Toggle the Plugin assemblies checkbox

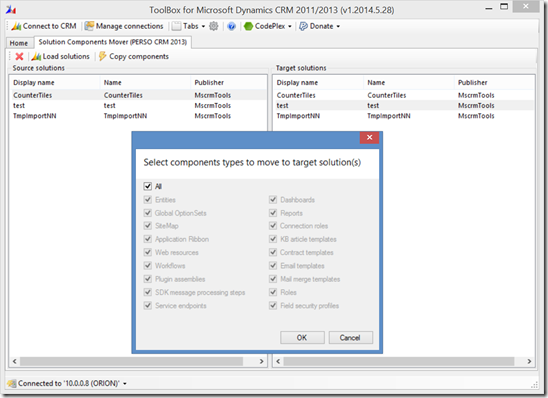[147, 279]
